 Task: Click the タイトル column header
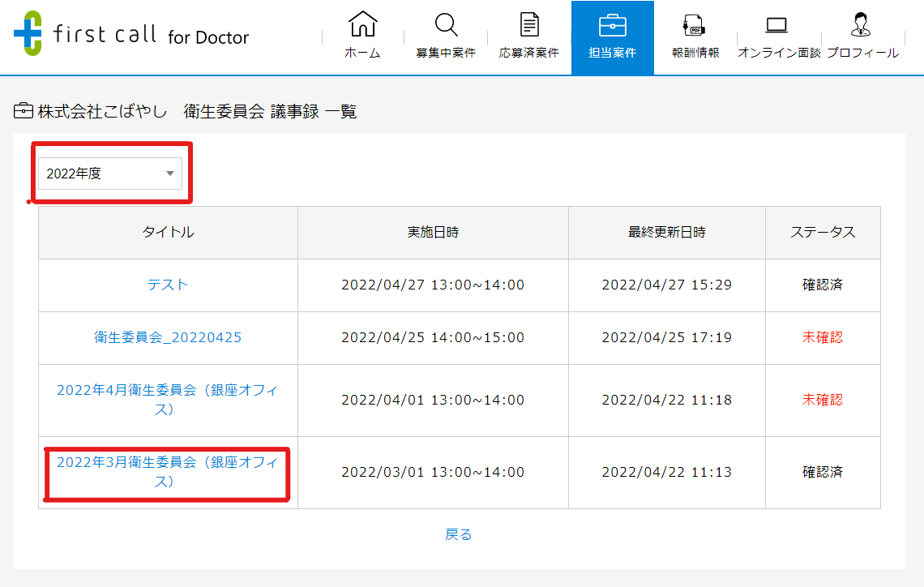(x=167, y=233)
